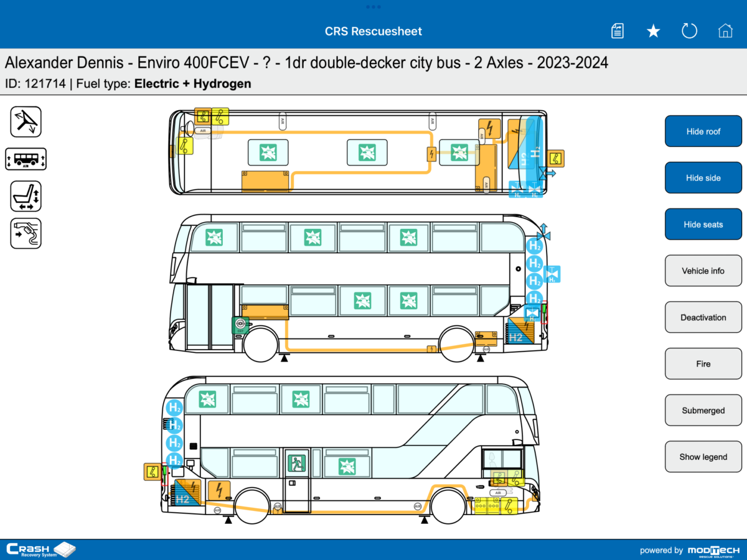Click center green airbag icon in top view

coord(367,152)
